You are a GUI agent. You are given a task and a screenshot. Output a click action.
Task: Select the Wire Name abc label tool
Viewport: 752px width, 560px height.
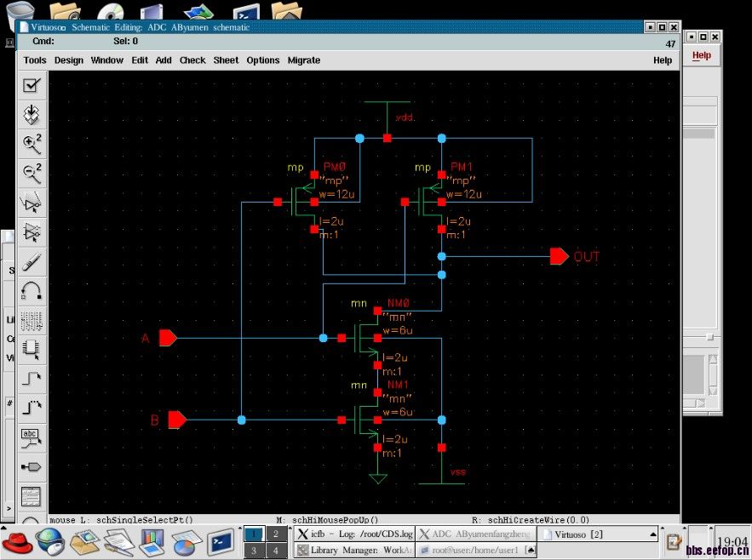32,437
